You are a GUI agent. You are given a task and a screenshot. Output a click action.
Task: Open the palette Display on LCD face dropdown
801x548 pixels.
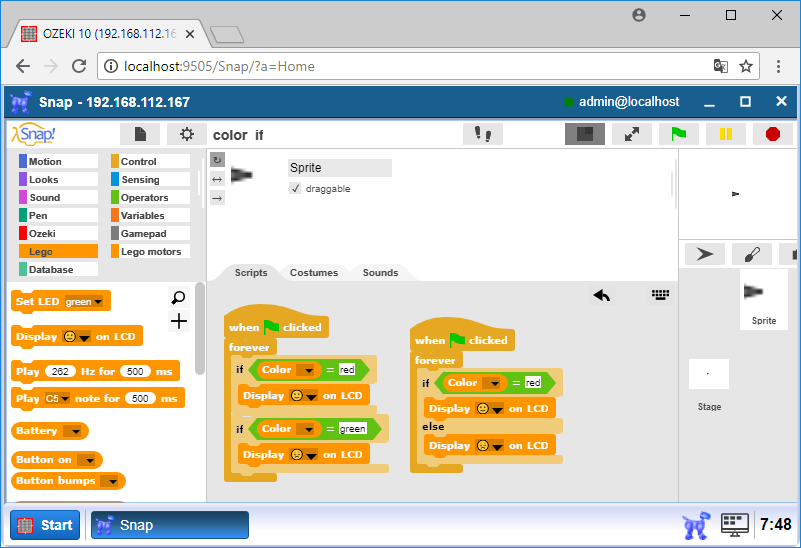pos(76,337)
